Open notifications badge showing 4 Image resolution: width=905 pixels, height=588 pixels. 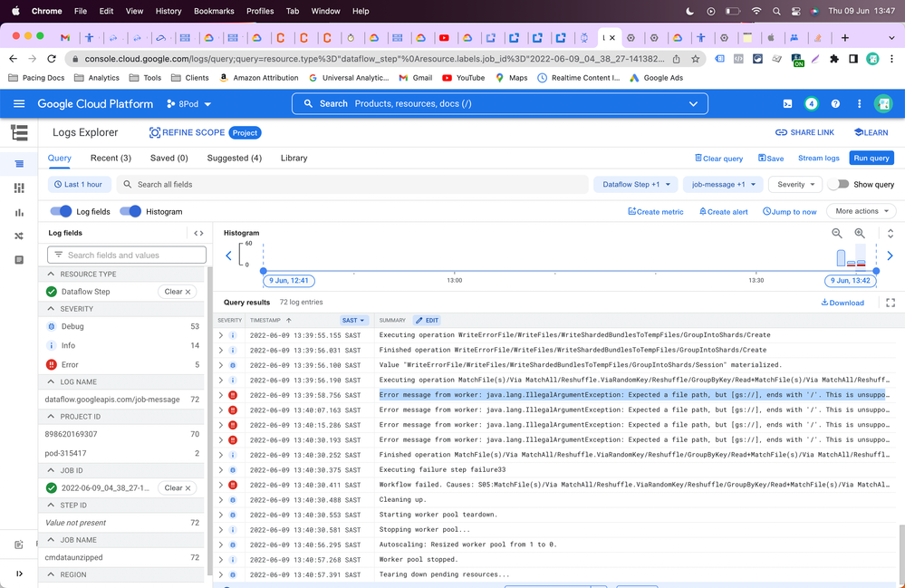coord(811,104)
